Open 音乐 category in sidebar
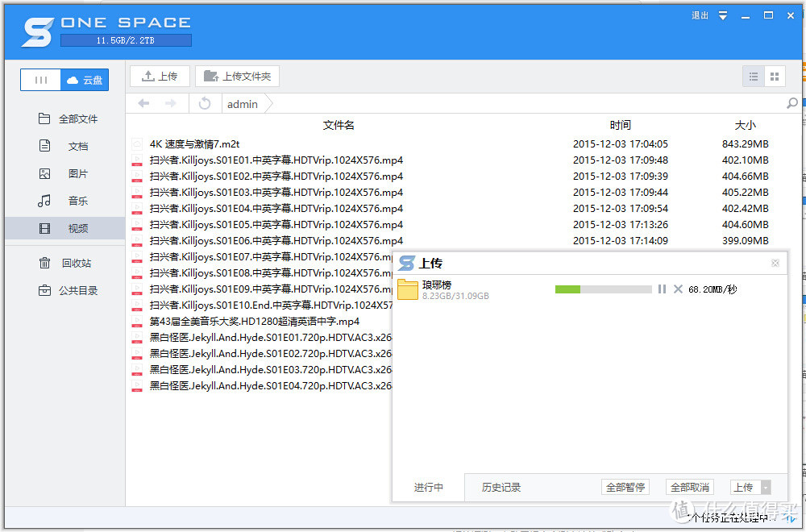 click(x=64, y=201)
